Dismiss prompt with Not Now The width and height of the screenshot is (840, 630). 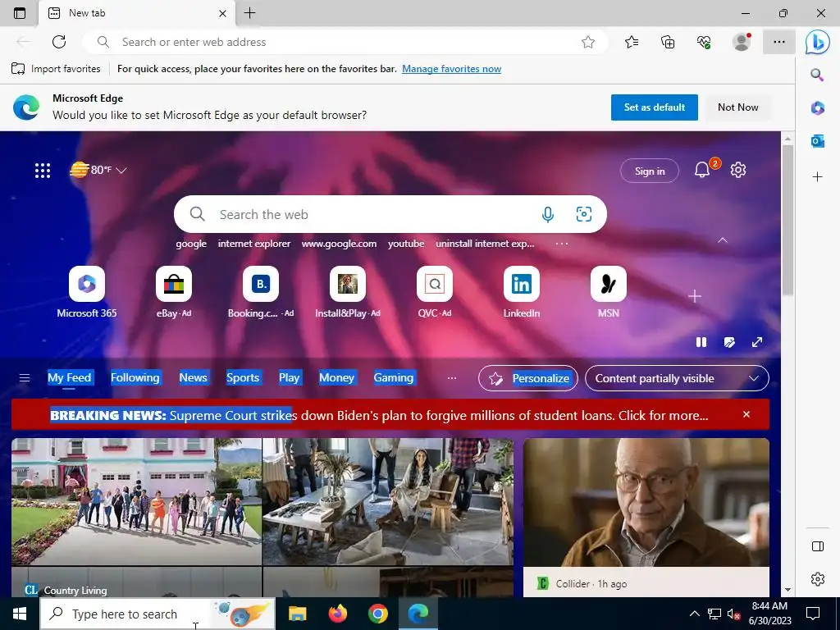[737, 107]
